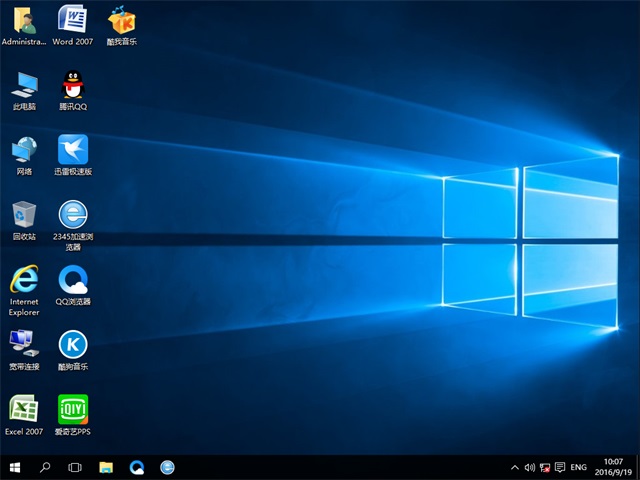640x480 pixels.
Task: Select the 酷我音乐 desktop icon
Action: pyautogui.click(x=122, y=20)
